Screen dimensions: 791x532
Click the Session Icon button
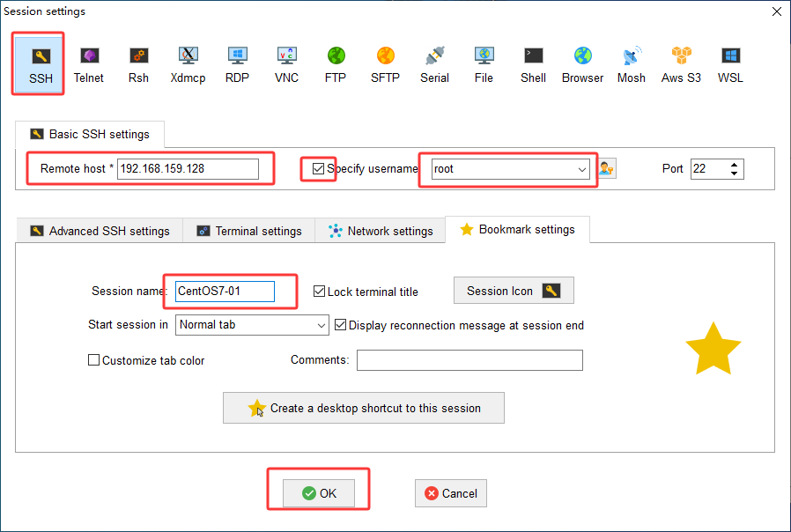click(514, 291)
